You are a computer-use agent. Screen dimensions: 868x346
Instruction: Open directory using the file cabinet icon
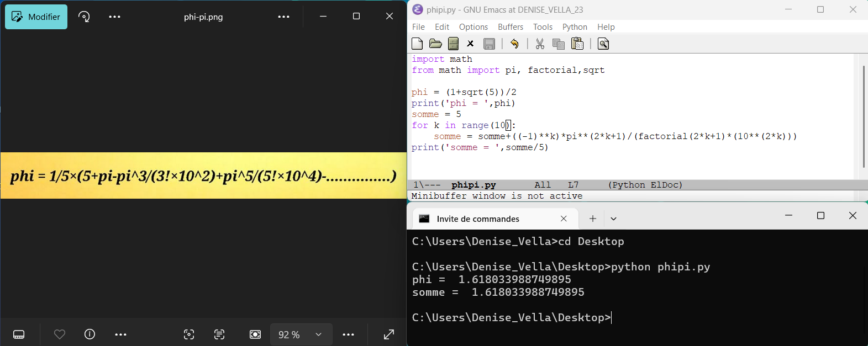pos(453,44)
